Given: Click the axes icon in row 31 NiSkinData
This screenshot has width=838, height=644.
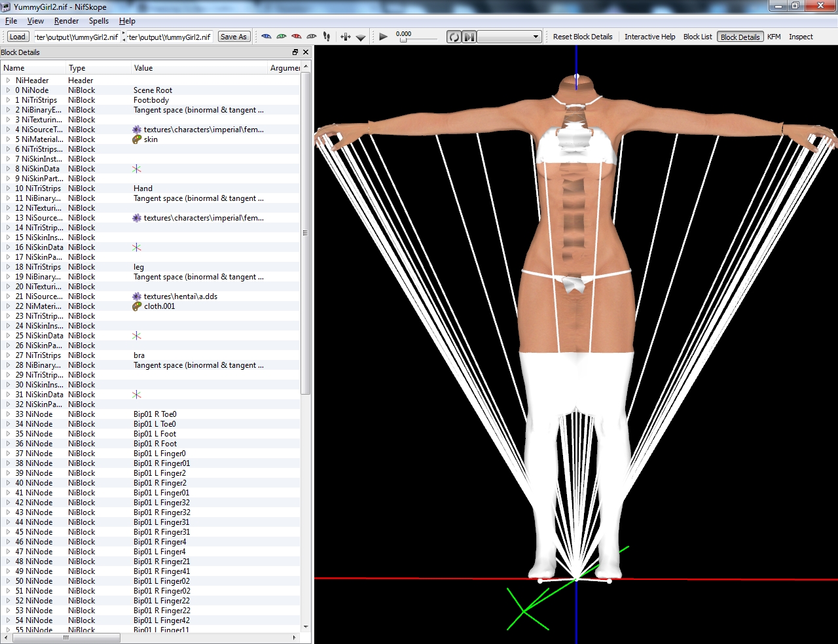Looking at the screenshot, I should coord(137,395).
